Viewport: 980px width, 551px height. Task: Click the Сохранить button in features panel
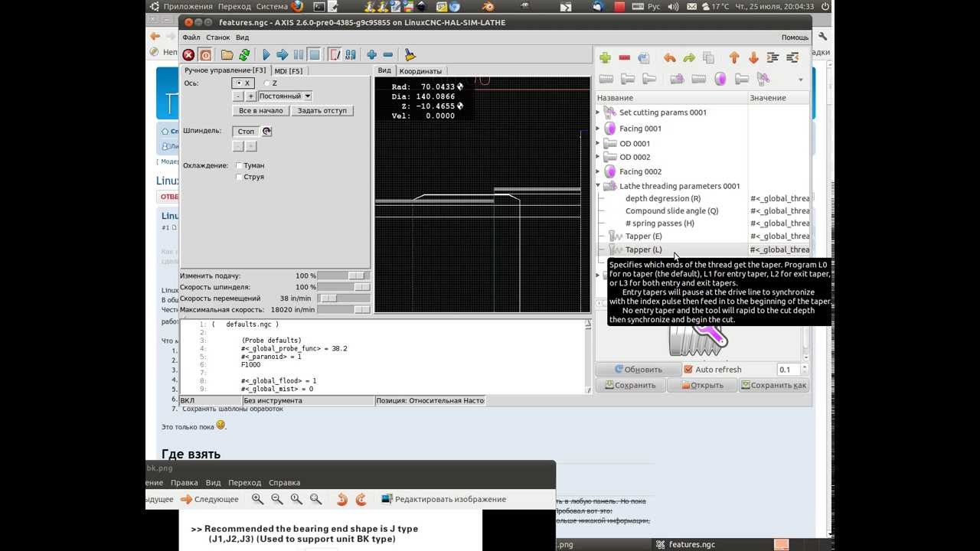point(631,386)
